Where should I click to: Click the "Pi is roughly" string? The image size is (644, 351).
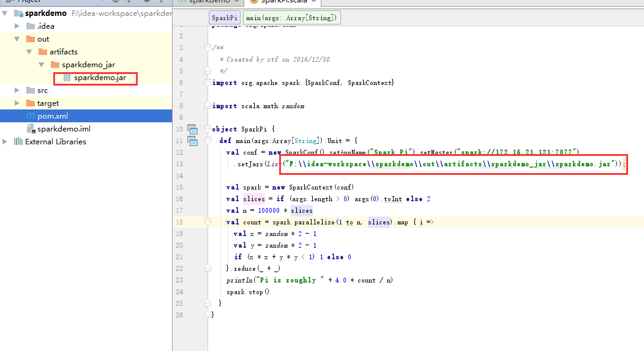(290, 280)
